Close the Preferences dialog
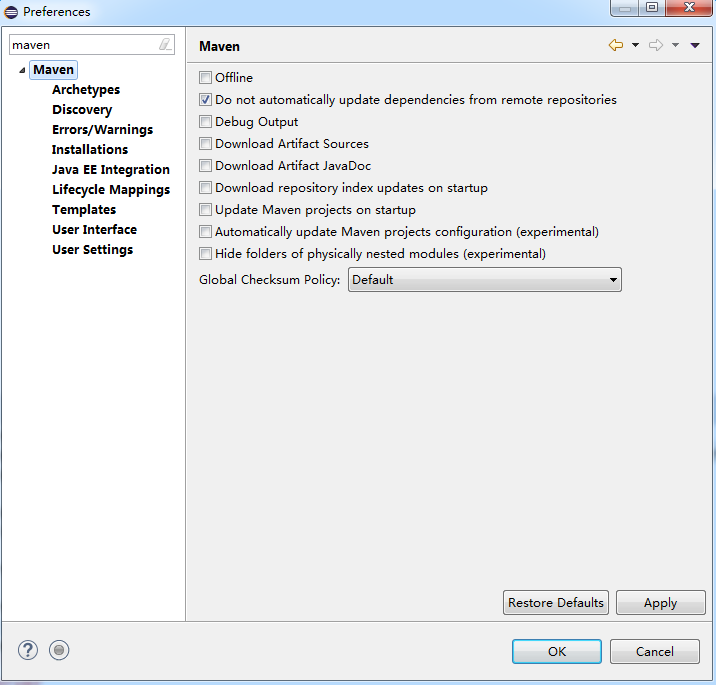Viewport: 716px width, 685px height. [689, 8]
